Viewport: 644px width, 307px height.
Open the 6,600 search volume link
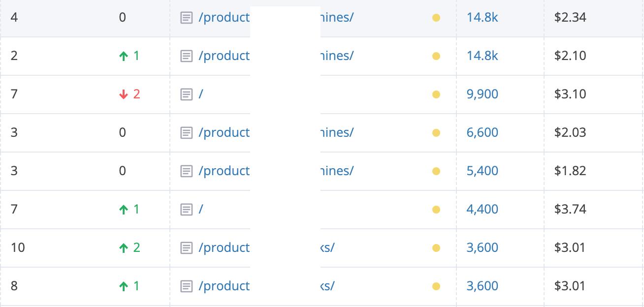(x=482, y=132)
